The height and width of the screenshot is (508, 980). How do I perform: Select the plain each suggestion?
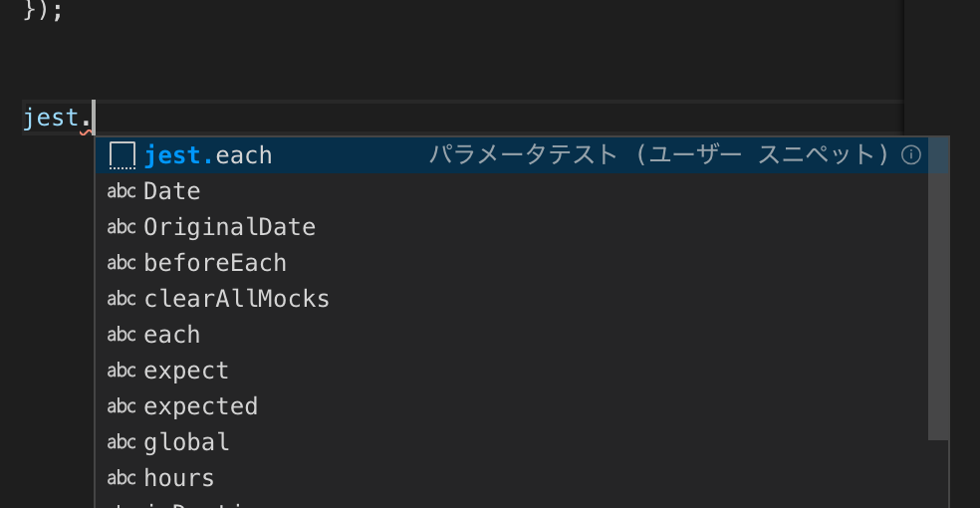[x=172, y=335]
